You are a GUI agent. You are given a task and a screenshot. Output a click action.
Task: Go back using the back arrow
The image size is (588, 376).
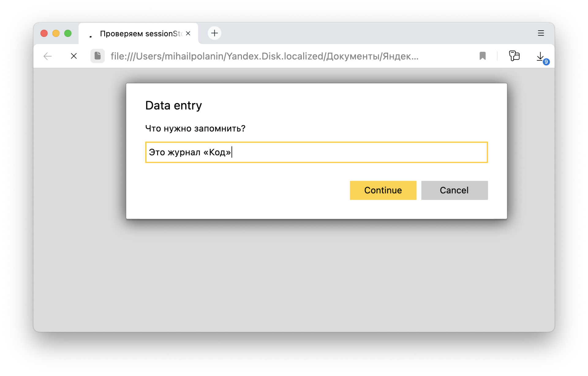pos(47,56)
